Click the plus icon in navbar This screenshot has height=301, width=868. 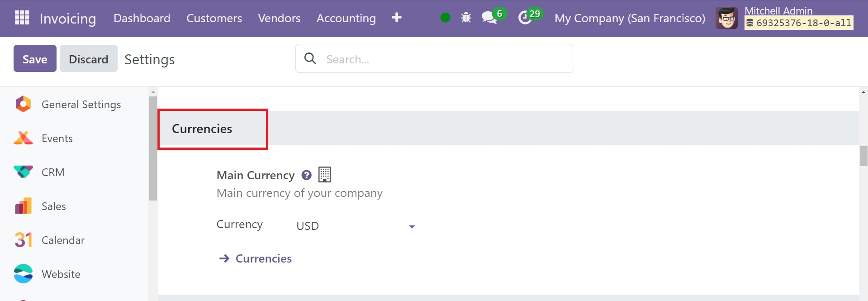tap(397, 17)
